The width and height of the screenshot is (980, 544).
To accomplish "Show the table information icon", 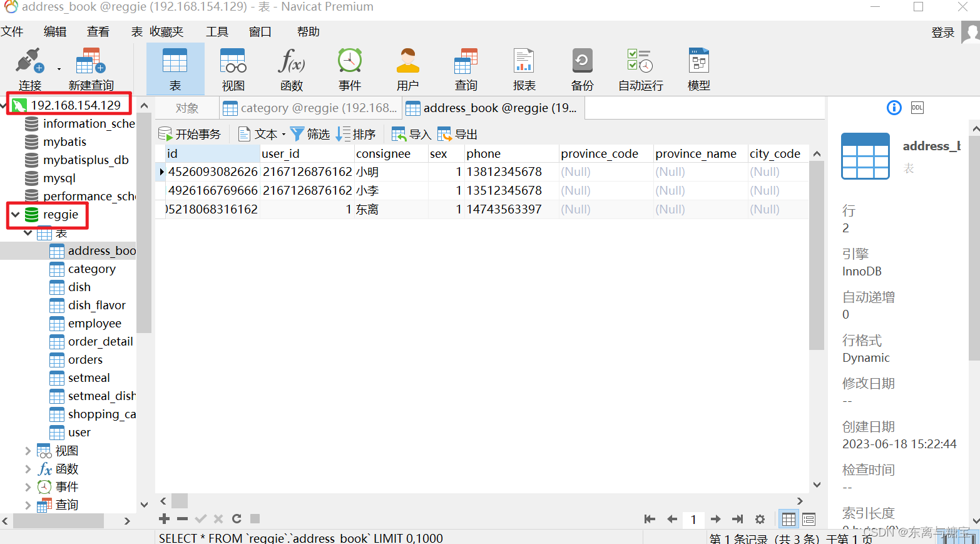I will [x=894, y=108].
